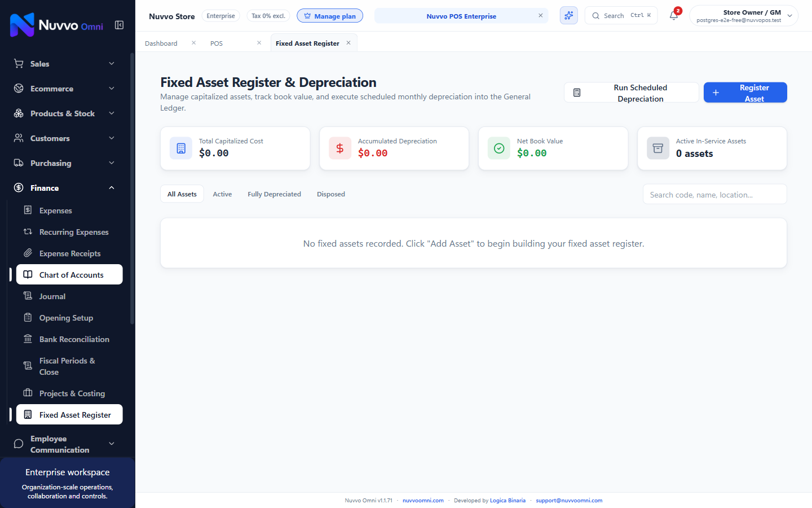This screenshot has width=812, height=508.
Task: Open the Store Owner / GM account dropdown
Action: click(x=744, y=16)
